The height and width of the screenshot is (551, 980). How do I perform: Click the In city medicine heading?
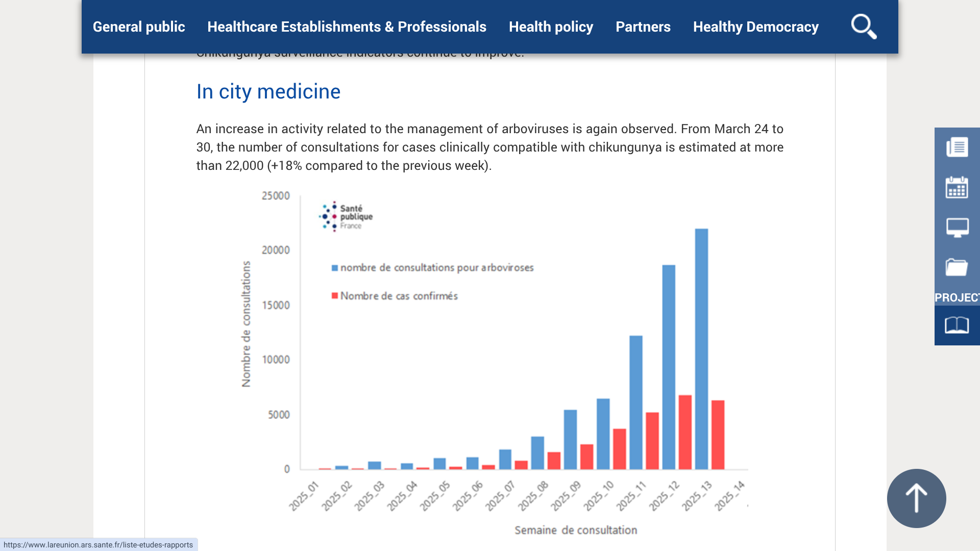268,92
